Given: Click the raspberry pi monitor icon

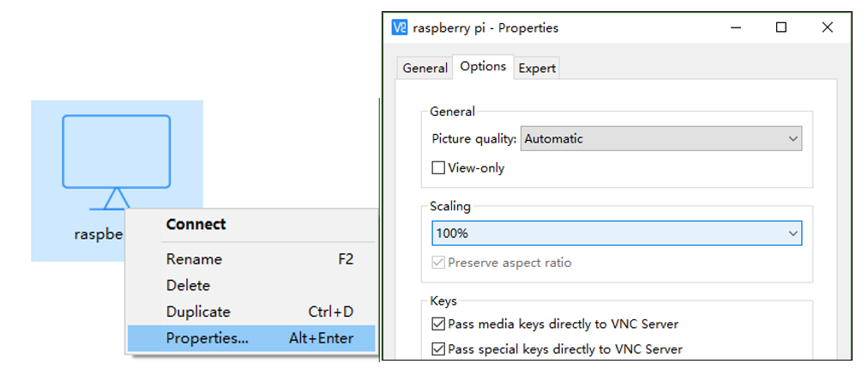Looking at the screenshot, I should pos(117,162).
